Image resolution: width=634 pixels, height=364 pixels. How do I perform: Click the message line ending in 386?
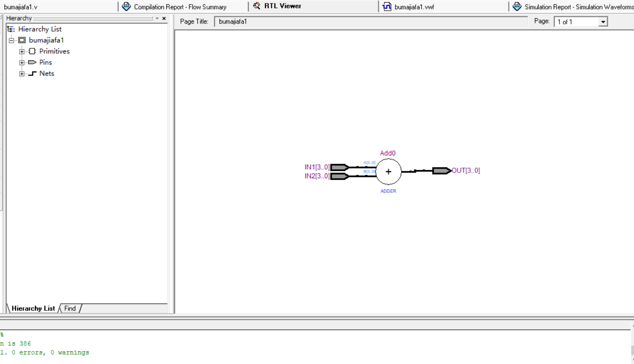[16, 344]
